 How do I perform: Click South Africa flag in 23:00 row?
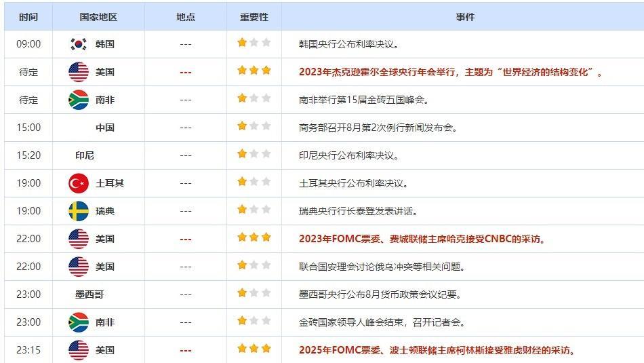(79, 322)
